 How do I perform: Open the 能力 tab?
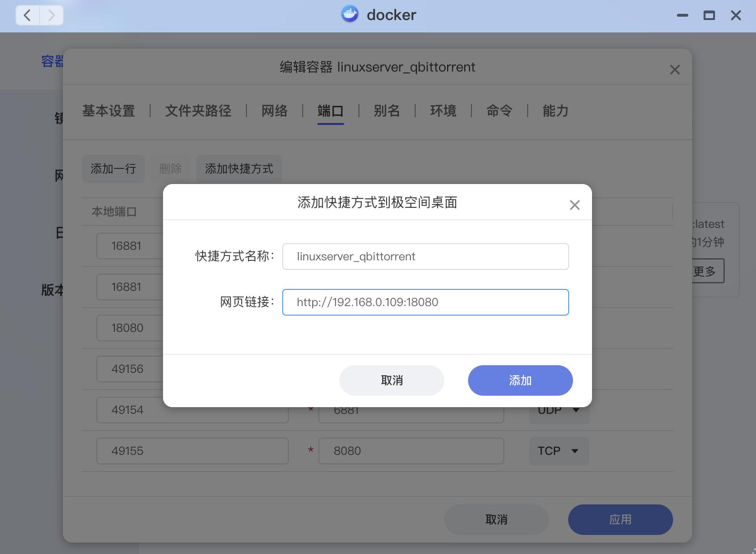[556, 111]
